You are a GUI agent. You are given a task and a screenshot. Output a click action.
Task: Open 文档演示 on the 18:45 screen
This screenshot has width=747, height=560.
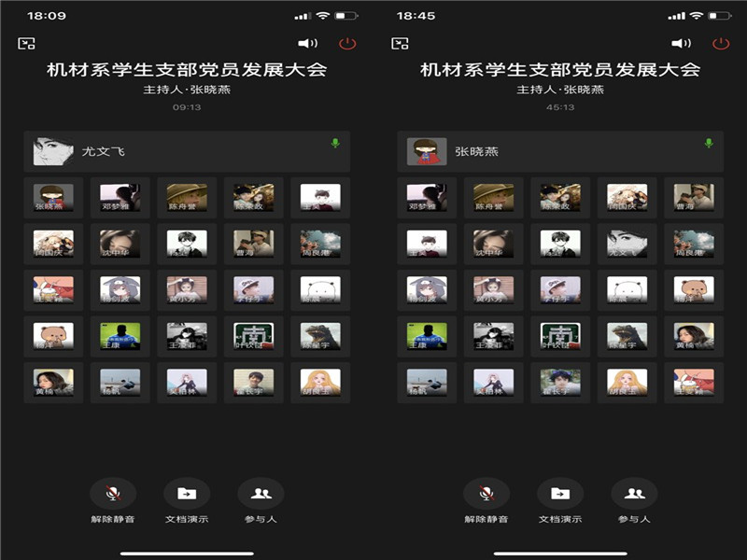pyautogui.click(x=560, y=494)
